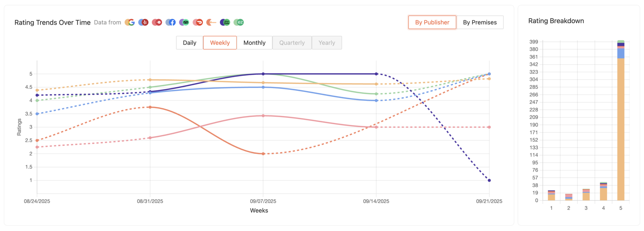
Task: Click the Yearly time range option
Action: tap(326, 43)
